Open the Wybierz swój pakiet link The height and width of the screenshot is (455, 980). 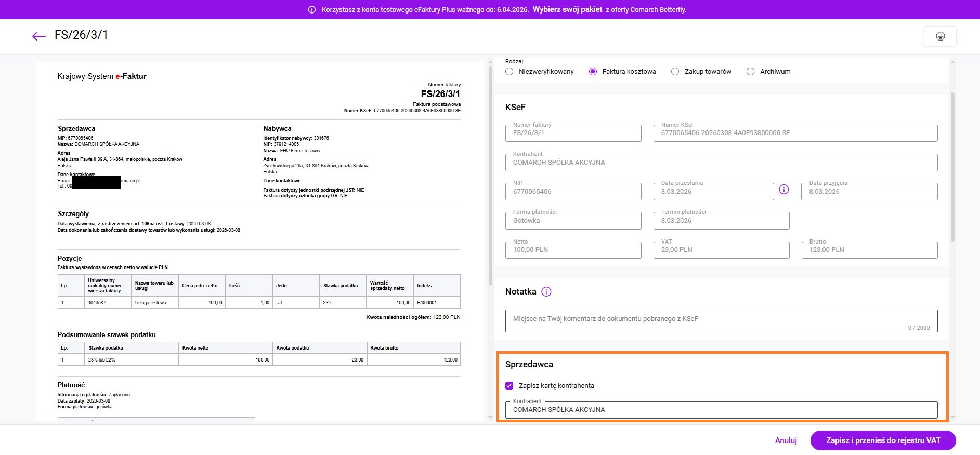[x=567, y=9]
